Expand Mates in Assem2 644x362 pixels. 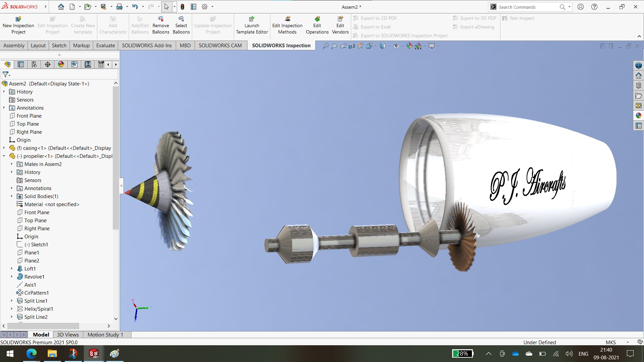point(12,164)
